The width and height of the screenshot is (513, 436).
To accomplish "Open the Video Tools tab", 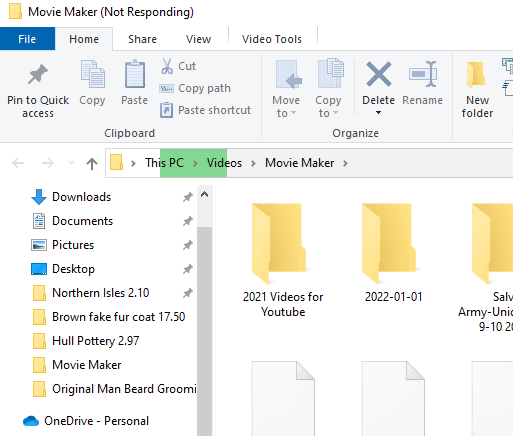I will (272, 39).
